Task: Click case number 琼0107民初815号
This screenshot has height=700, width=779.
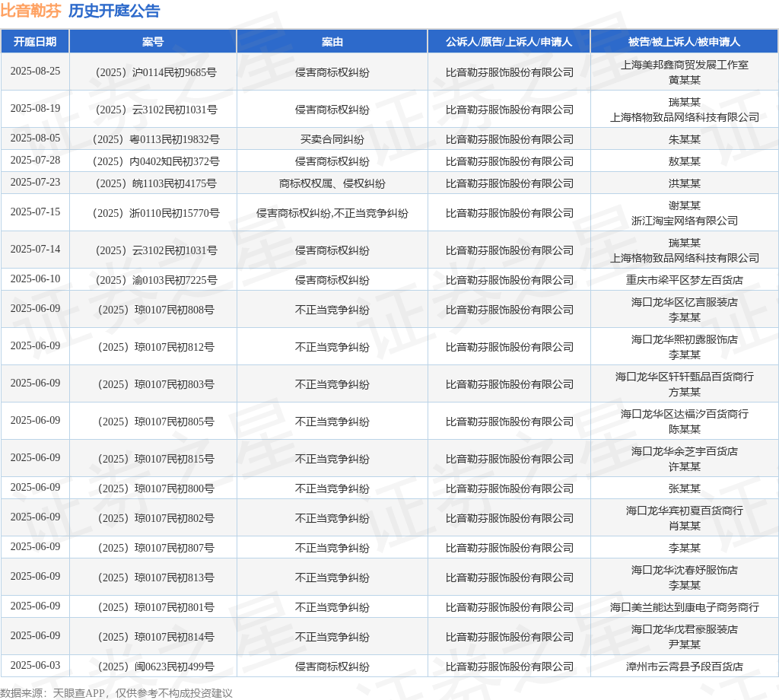Action: [x=156, y=460]
